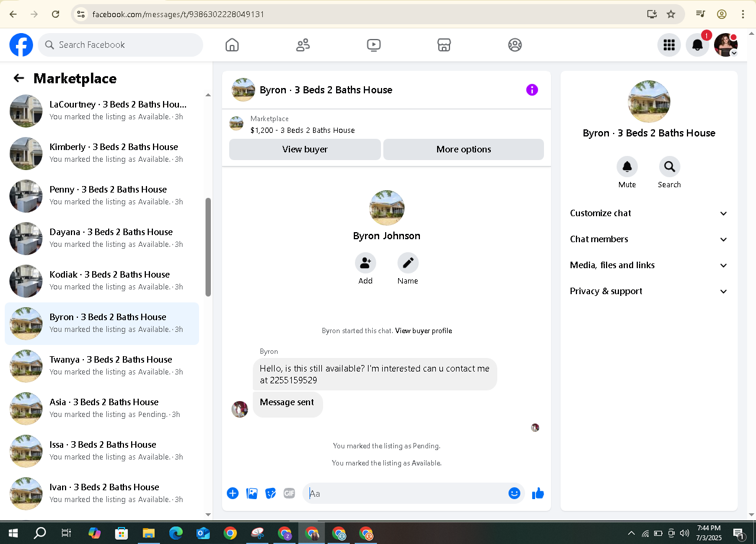
Task: Open Friends icon in top navigation
Action: [x=303, y=45]
